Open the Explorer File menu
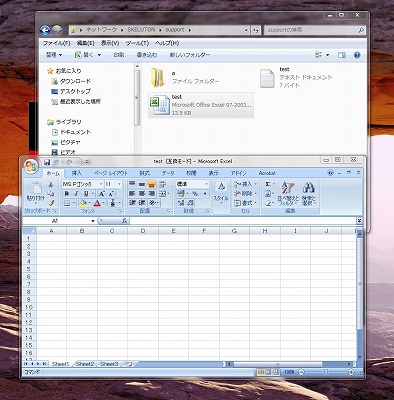 click(x=56, y=43)
